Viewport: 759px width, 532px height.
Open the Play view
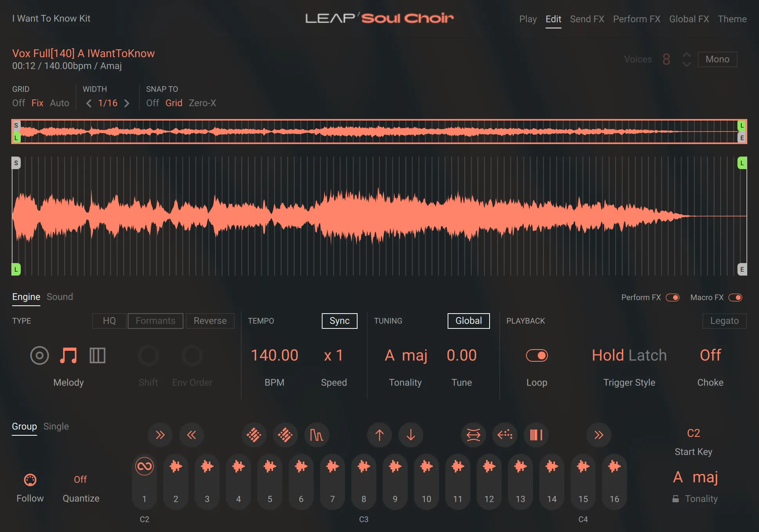528,19
